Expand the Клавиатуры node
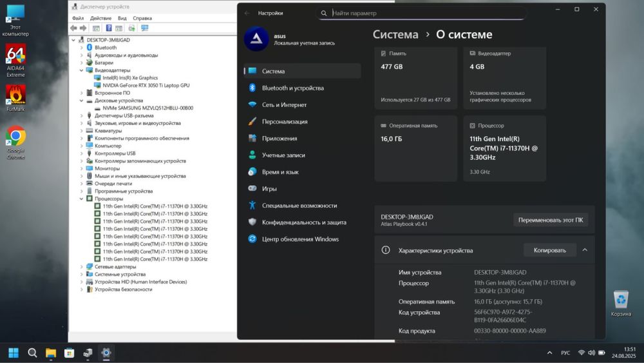The height and width of the screenshot is (363, 644). pos(81,131)
